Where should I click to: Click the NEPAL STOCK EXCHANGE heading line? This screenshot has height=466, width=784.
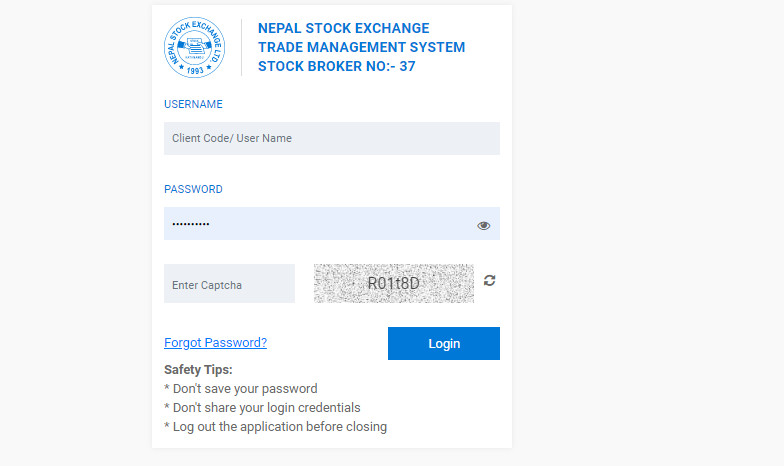(344, 28)
